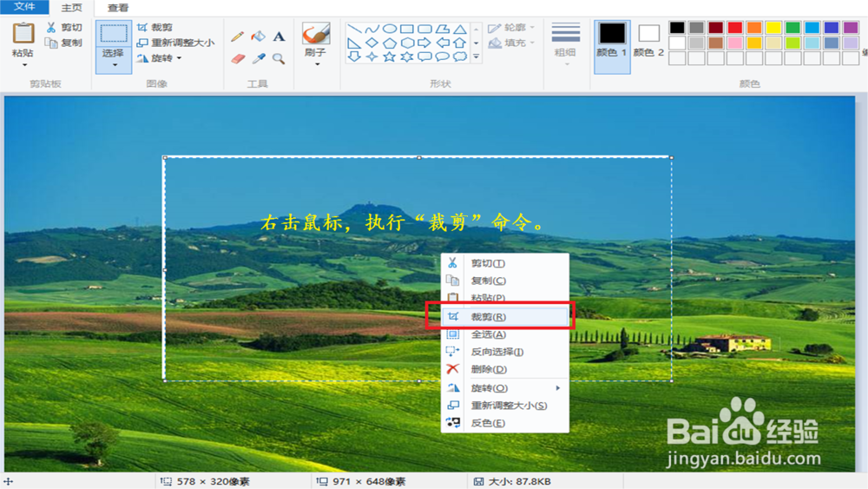868x489 pixels.
Task: Open the Size (粗细) line thickness dropdown
Action: pos(566,44)
